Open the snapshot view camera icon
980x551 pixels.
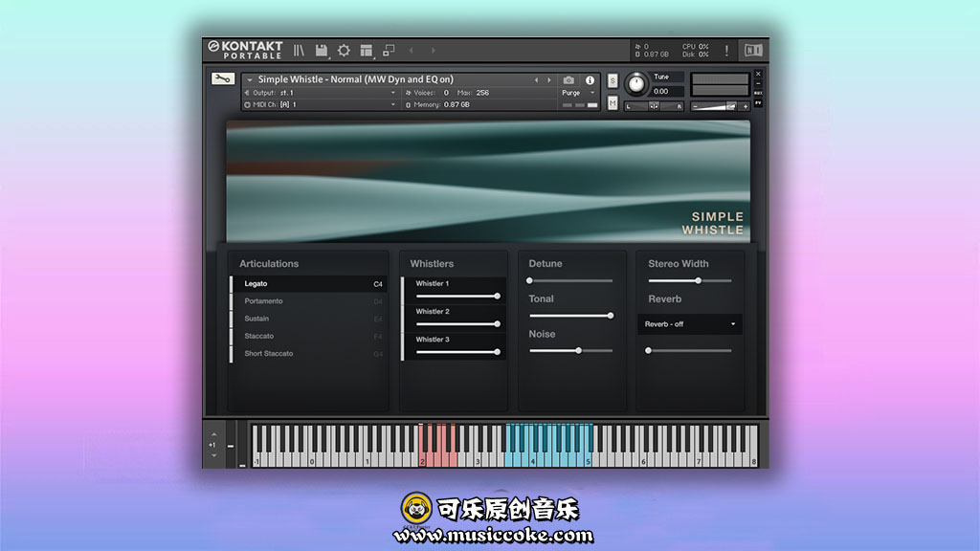point(568,80)
